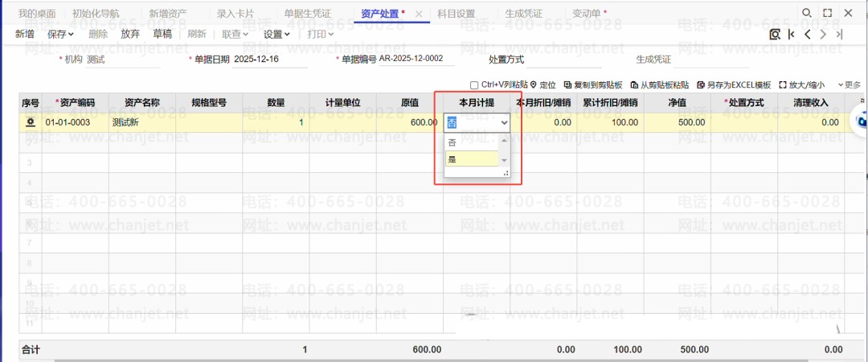
Task: Switch to the 初始化导航 tab
Action: (x=95, y=14)
